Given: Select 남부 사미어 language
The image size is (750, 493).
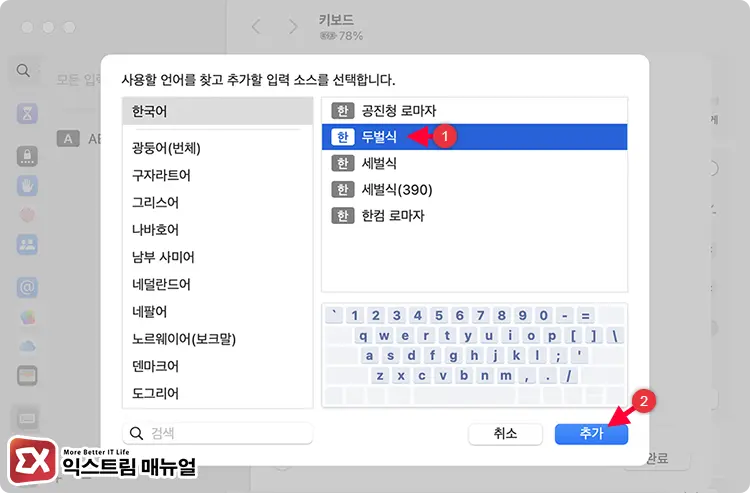Looking at the screenshot, I should click(218, 257).
